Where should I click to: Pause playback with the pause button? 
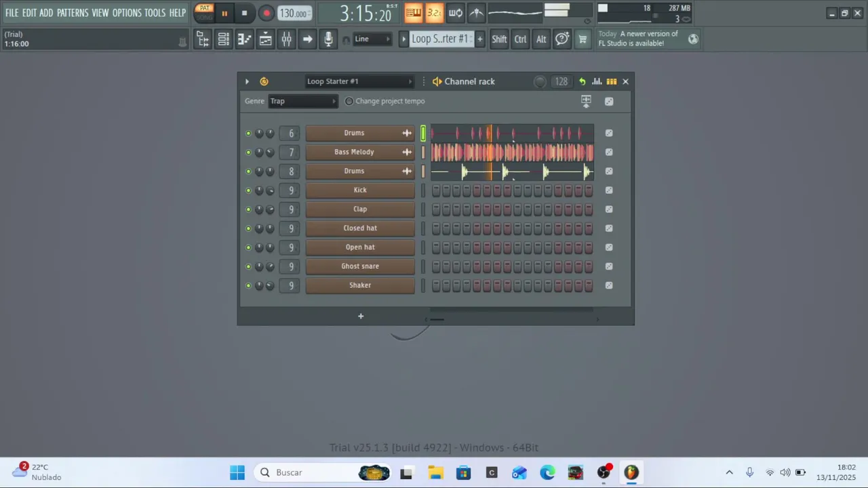(224, 13)
